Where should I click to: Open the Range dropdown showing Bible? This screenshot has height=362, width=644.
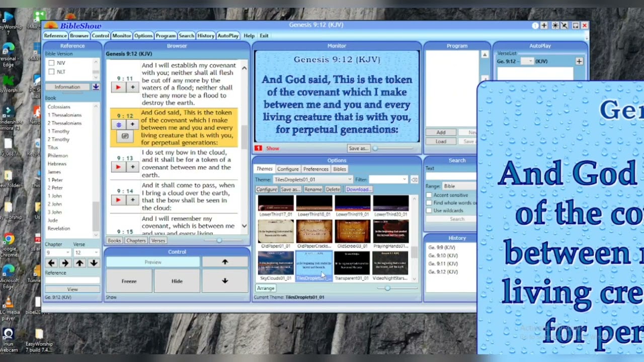tap(459, 186)
